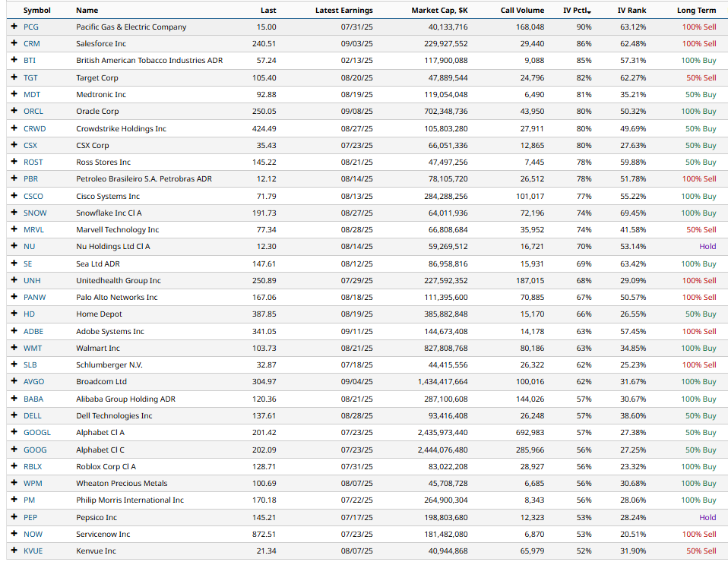Image resolution: width=728 pixels, height=568 pixels.
Task: Click Alphabet Cl A call volume 692,983
Action: click(530, 433)
